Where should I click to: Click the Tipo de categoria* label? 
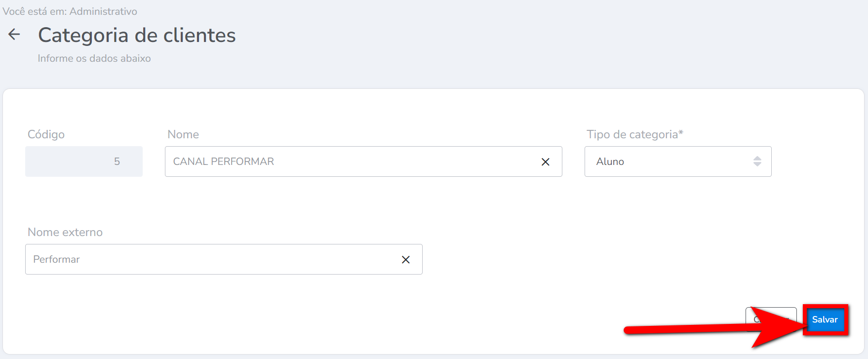[632, 134]
